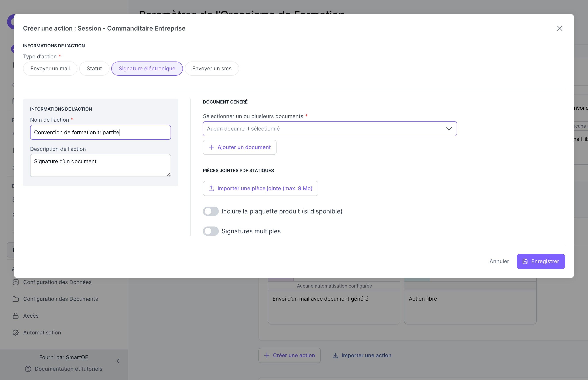Click the folder icon for Configuration des Documents
This screenshot has height=380, width=588.
[15, 299]
